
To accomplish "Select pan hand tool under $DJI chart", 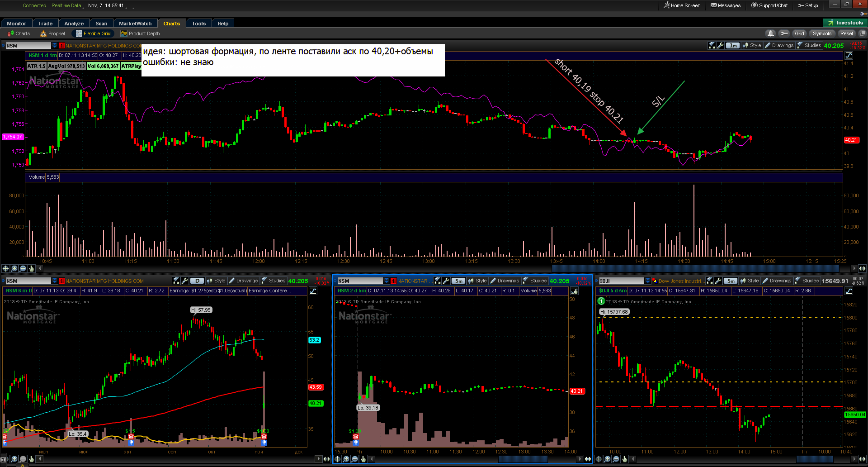I will point(625,459).
